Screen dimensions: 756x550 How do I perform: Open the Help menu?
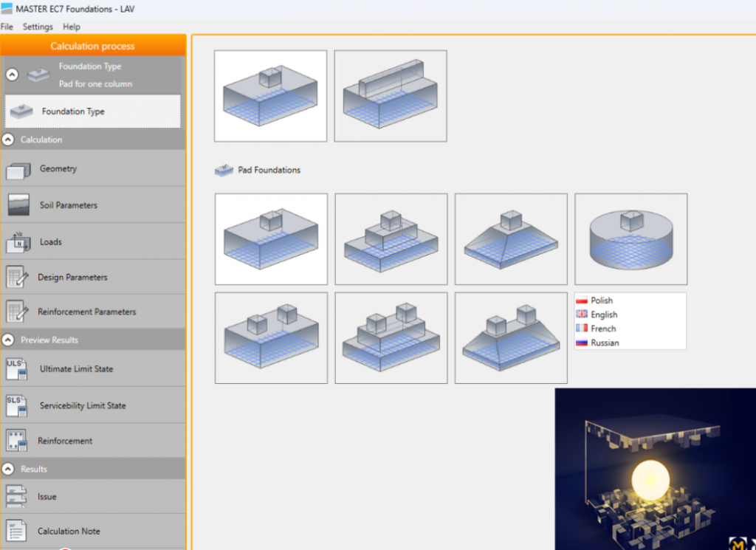tap(72, 27)
